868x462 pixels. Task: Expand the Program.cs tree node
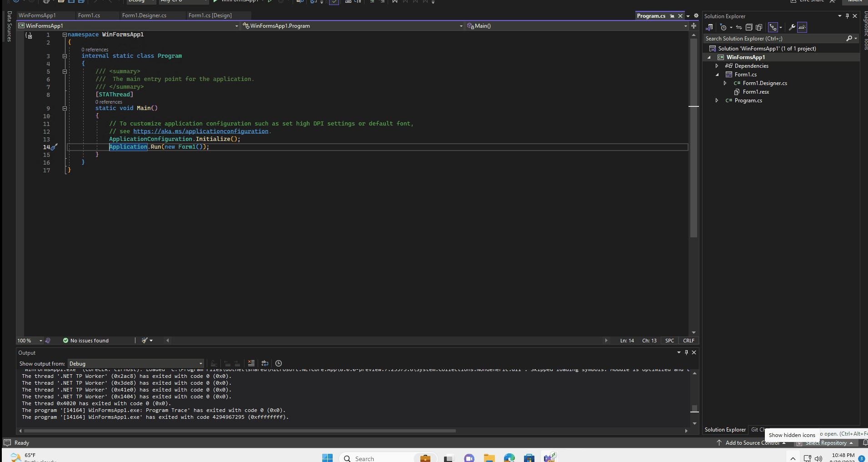coord(717,100)
